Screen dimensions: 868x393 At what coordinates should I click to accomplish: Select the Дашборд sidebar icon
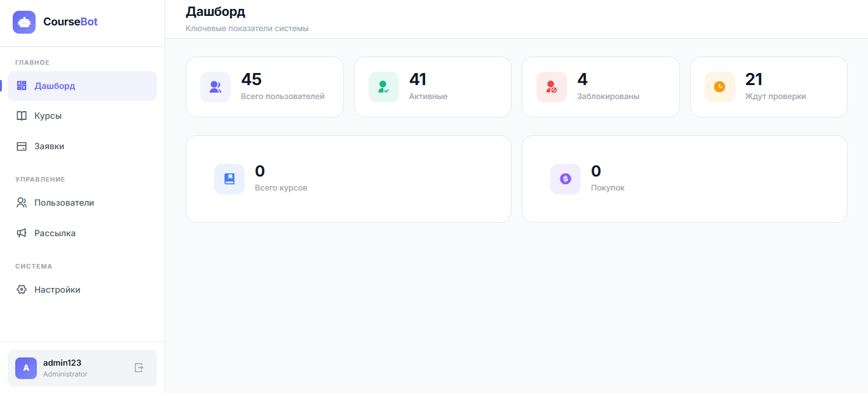tap(21, 85)
